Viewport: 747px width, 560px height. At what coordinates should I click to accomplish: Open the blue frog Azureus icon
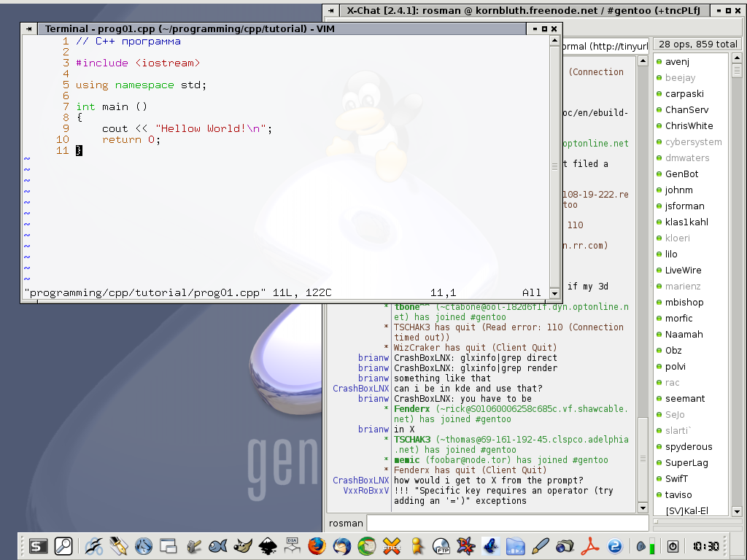coord(491,546)
